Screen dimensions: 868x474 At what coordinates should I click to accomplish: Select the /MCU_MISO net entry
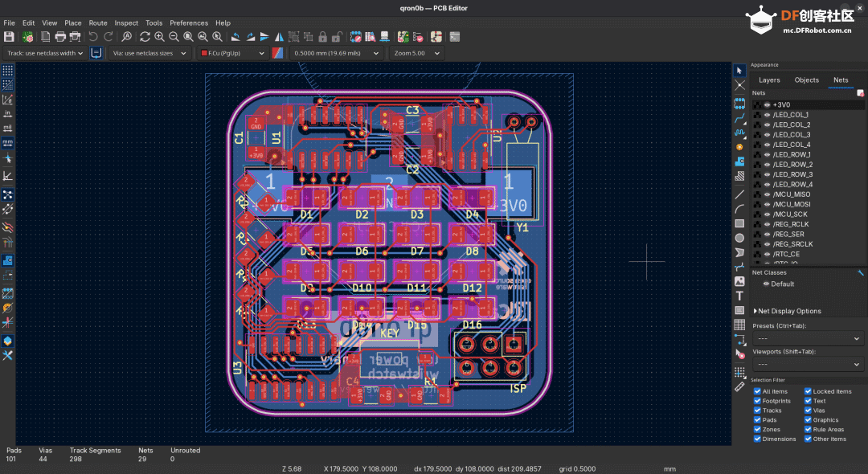click(x=792, y=194)
